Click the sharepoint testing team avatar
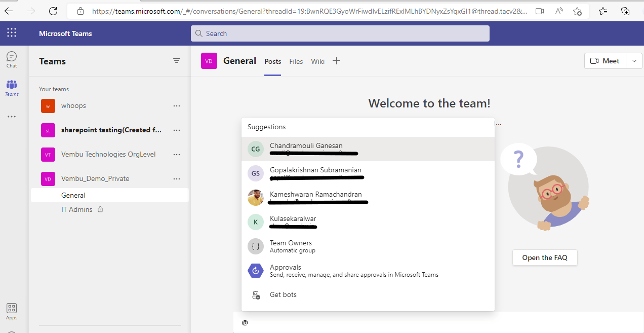The height and width of the screenshot is (333, 644). click(48, 130)
